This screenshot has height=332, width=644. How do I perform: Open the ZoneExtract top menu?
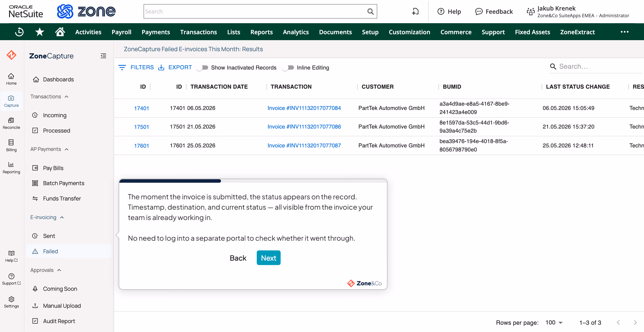click(x=577, y=32)
